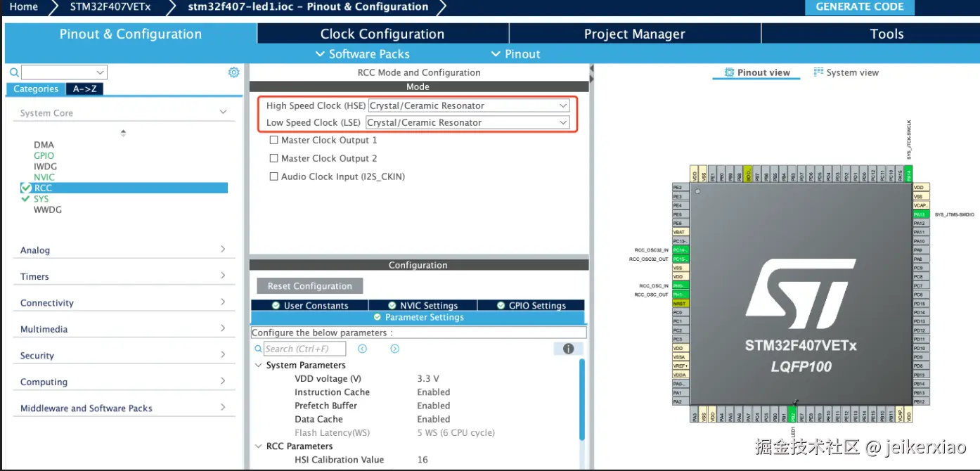The image size is (980, 471).
Task: Expand Middleware and Software Packs category
Action: pos(223,407)
